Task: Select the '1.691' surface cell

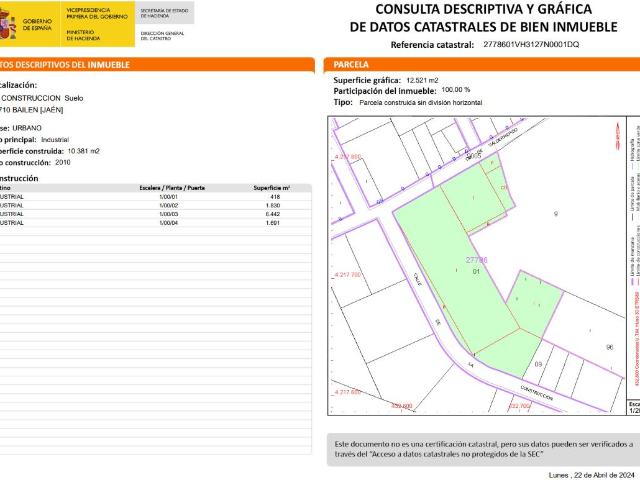Action: tap(273, 223)
